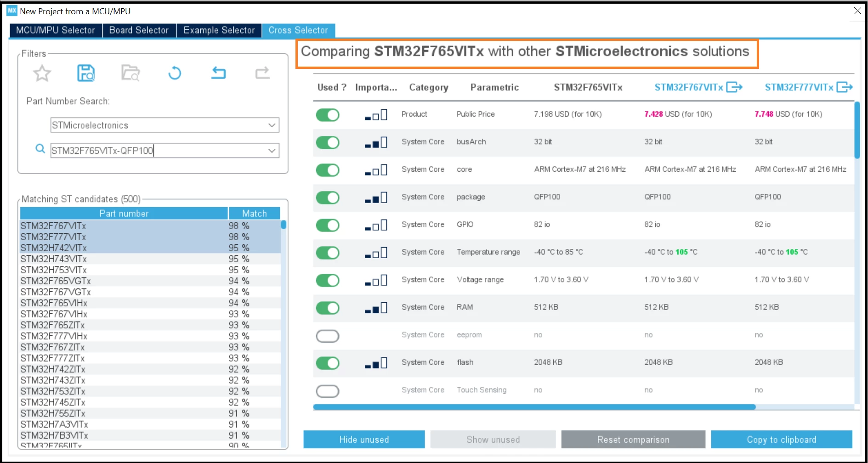Click the export icon beside STM32F767VITx header
The image size is (868, 463).
tap(734, 87)
